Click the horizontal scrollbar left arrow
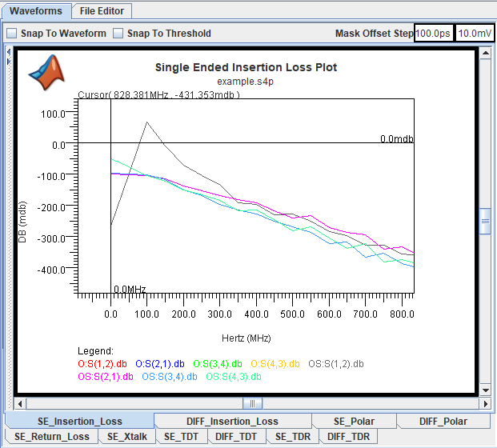 pyautogui.click(x=20, y=404)
